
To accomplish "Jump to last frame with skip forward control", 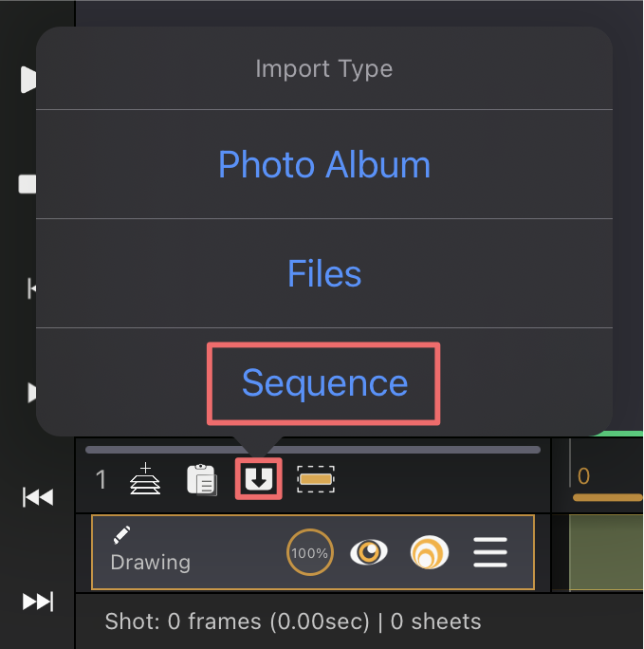I will pos(38,602).
